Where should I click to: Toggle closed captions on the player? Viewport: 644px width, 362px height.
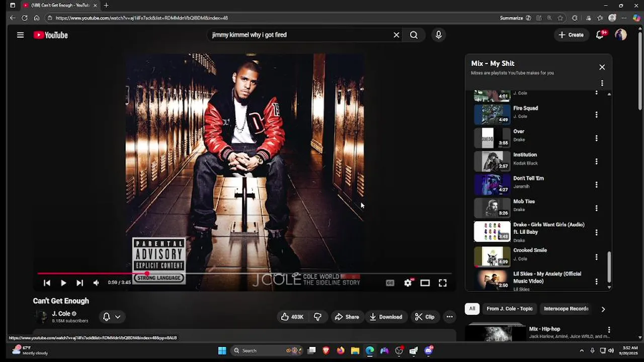coord(390,283)
